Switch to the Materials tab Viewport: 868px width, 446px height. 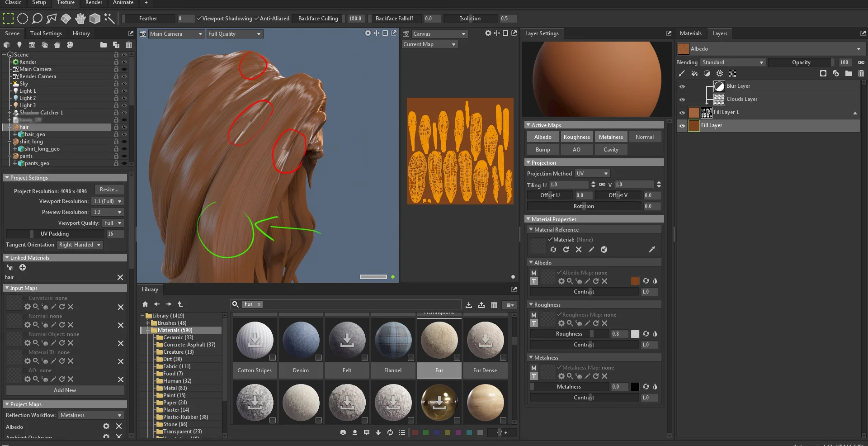pyautogui.click(x=690, y=33)
